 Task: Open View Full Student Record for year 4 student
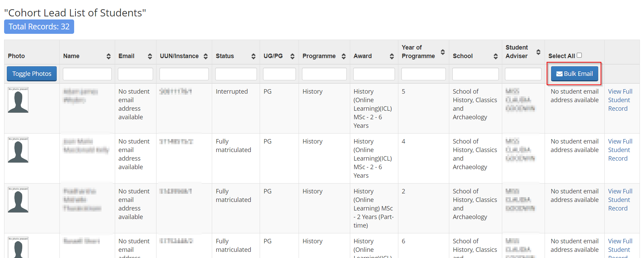(620, 150)
